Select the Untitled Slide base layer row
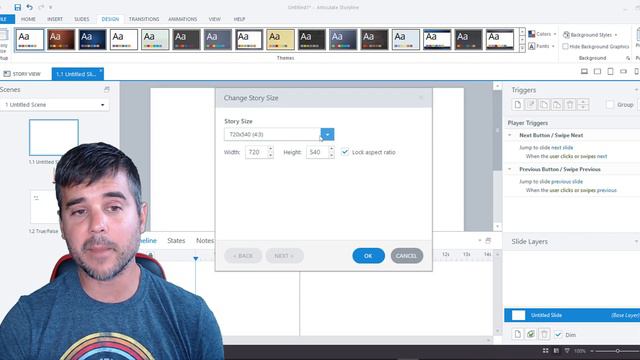Screen dimensions: 640x360 tap(572, 315)
